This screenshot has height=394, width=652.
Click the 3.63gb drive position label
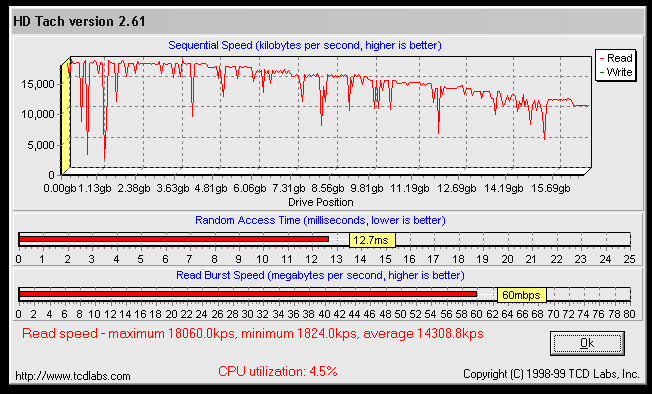[173, 189]
